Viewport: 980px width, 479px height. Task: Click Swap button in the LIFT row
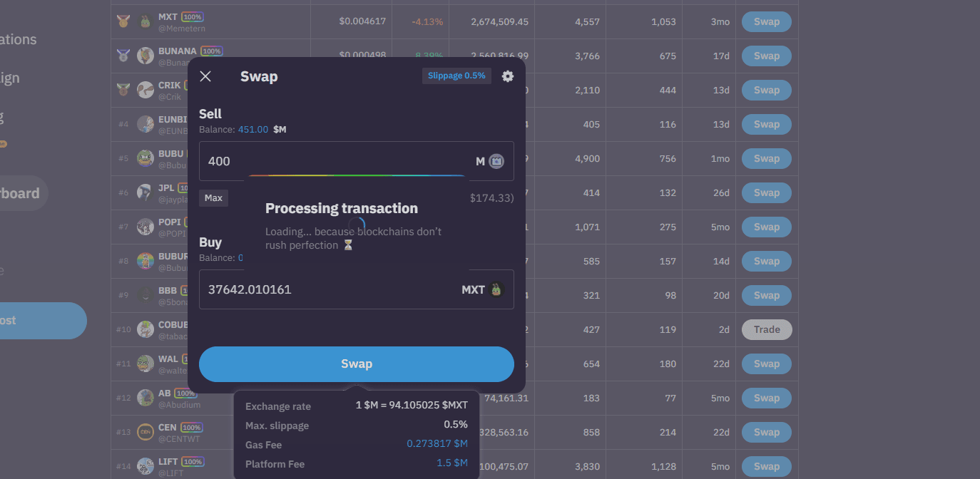767,466
